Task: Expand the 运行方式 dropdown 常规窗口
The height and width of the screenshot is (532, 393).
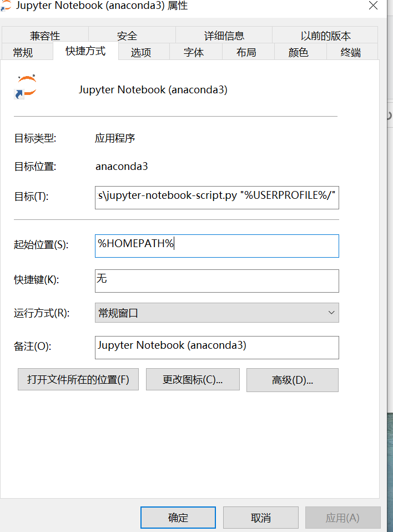Action: 217,313
